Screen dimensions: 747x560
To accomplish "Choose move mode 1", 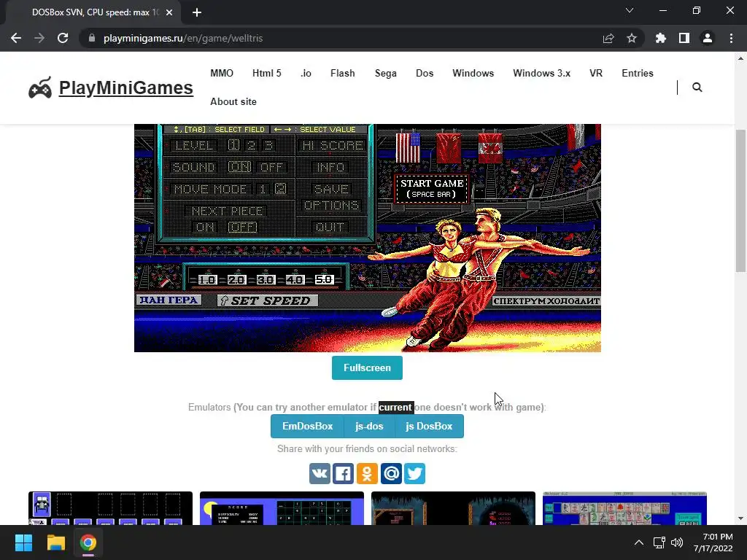I will 263,189.
